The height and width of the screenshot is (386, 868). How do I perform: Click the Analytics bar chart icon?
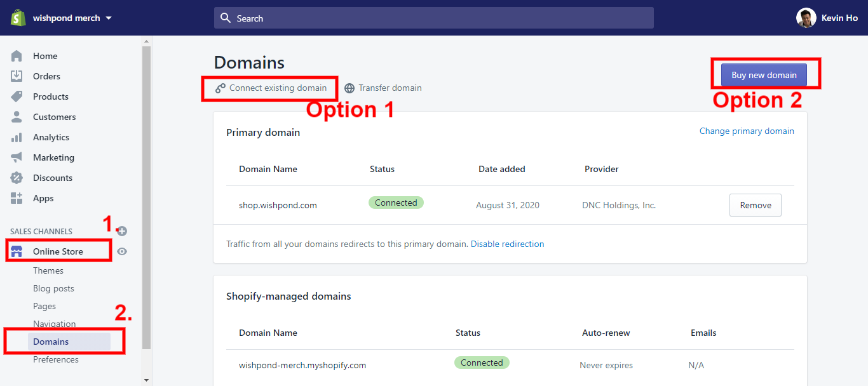click(x=17, y=137)
